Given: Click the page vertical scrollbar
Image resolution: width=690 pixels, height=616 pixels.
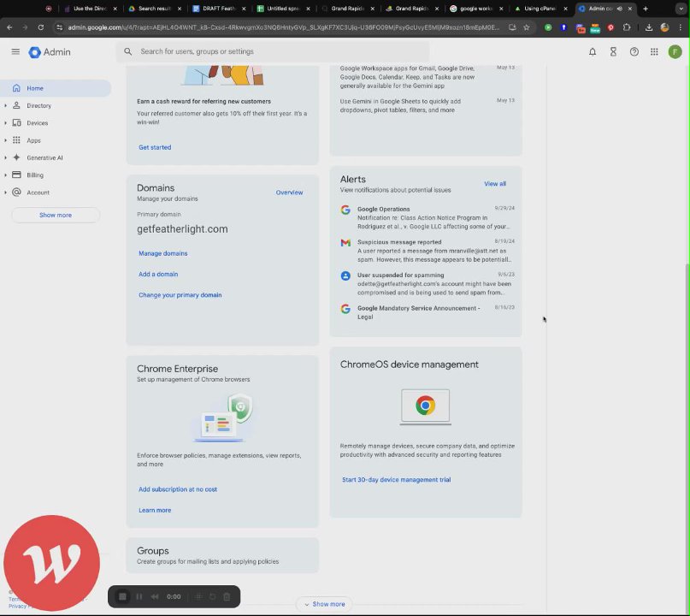Looking at the screenshot, I should click(687, 436).
